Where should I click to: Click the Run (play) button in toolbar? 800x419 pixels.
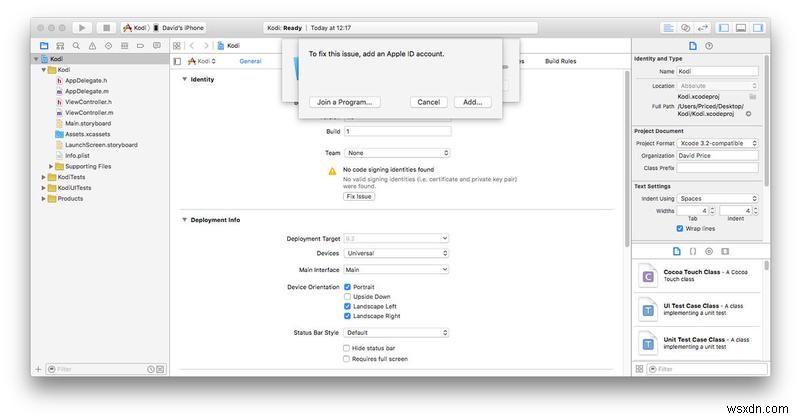pyautogui.click(x=82, y=27)
